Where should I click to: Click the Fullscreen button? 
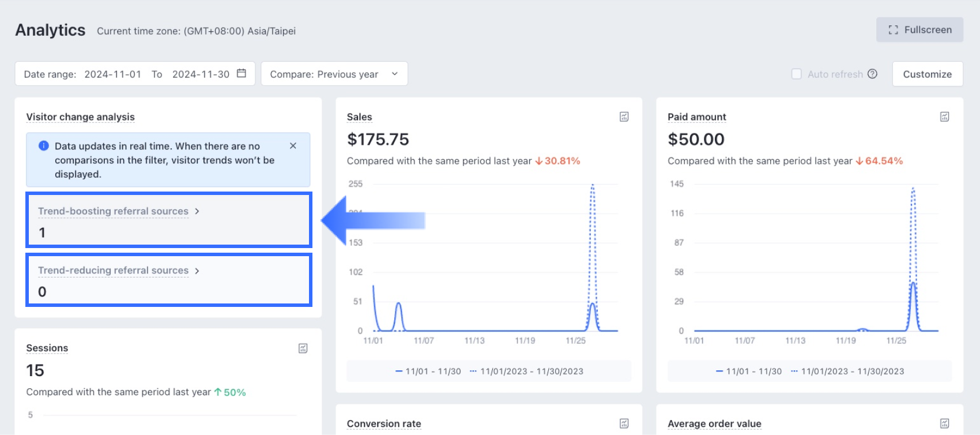919,30
